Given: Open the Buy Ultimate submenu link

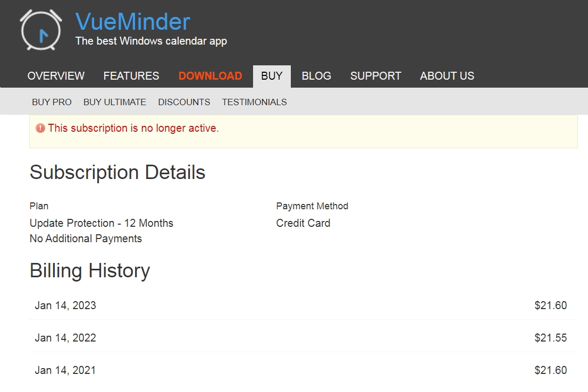Looking at the screenshot, I should click(x=115, y=102).
